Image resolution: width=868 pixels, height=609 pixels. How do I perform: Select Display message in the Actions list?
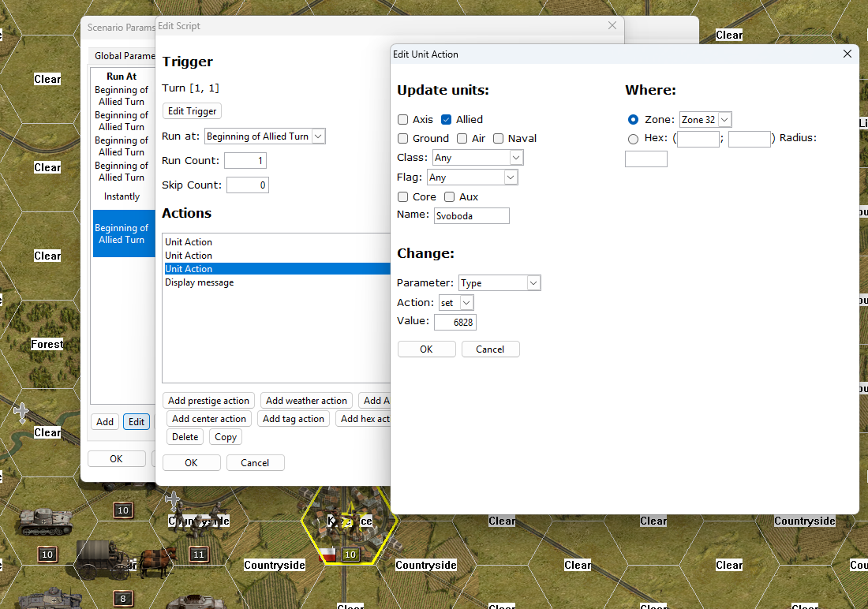tap(199, 282)
